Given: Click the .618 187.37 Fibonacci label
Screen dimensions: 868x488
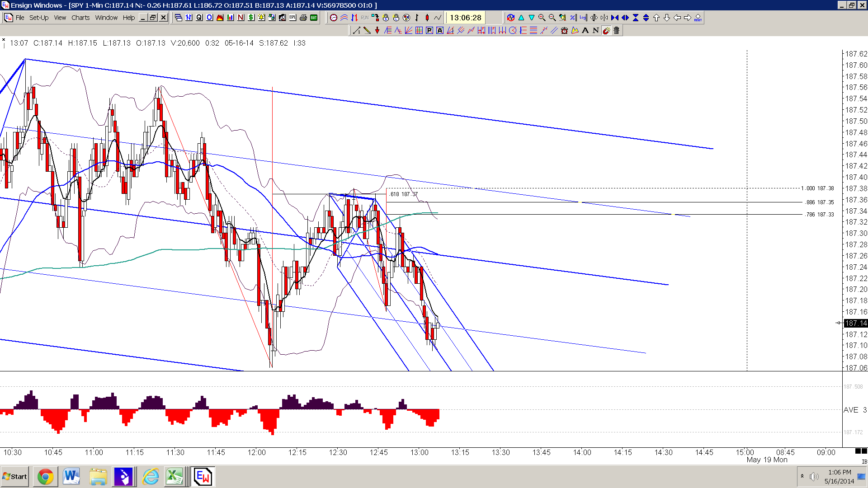Looking at the screenshot, I should coord(404,194).
